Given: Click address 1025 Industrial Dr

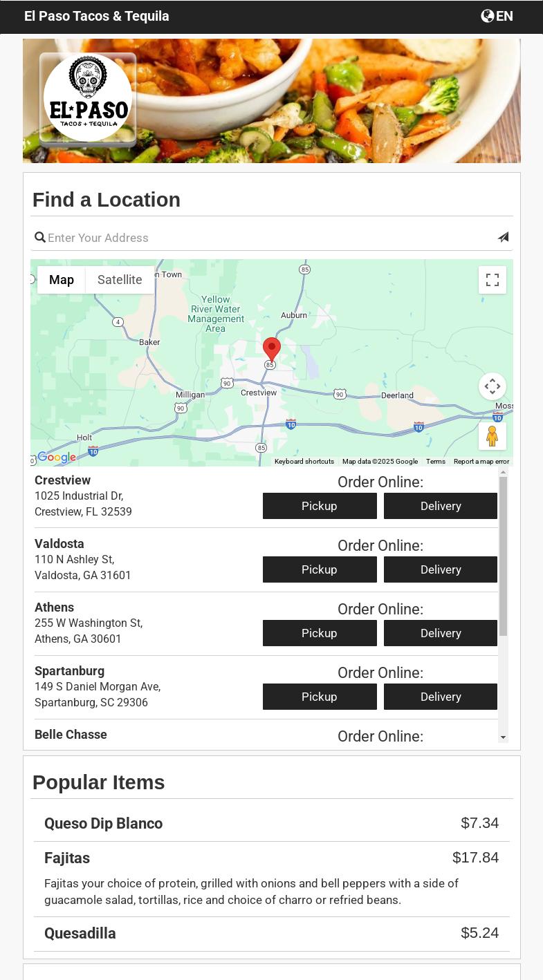Looking at the screenshot, I should 79,496.
